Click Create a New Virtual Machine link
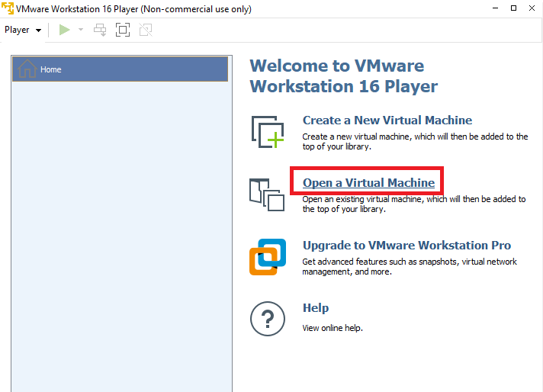Screen dimensions: 543x392 387,120
